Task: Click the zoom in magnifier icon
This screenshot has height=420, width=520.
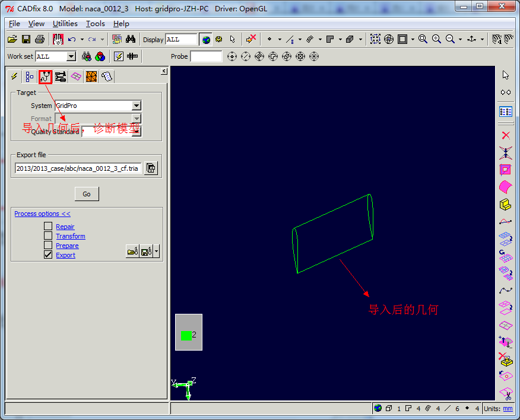Action: (x=436, y=39)
